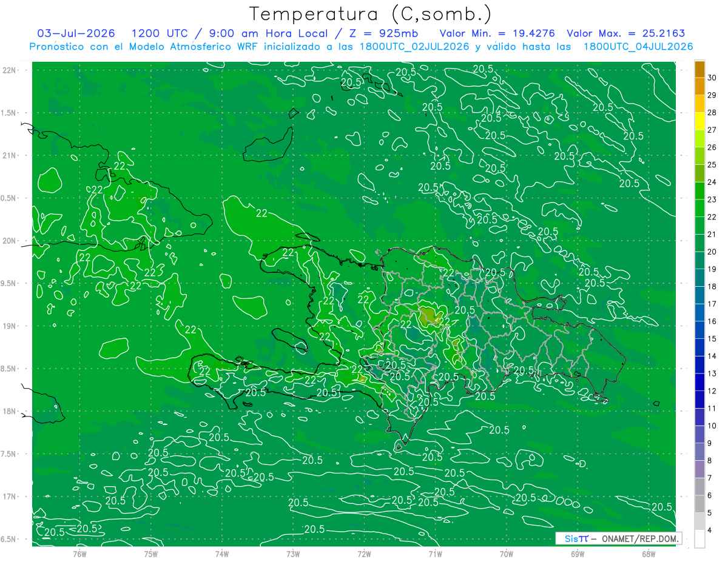728x562 pixels.
Task: Click the 72W longitude axis label
Action: click(x=364, y=554)
